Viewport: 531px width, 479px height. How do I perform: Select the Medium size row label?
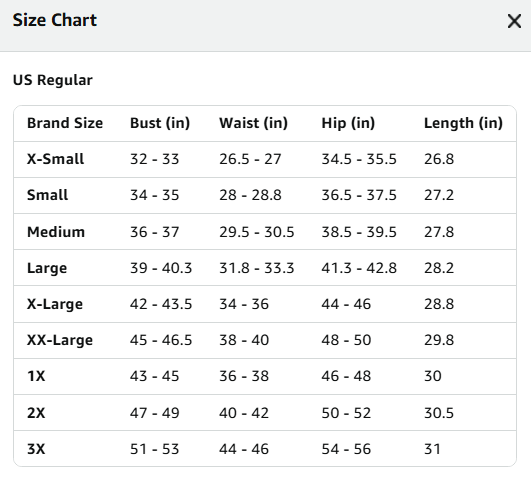coord(56,232)
